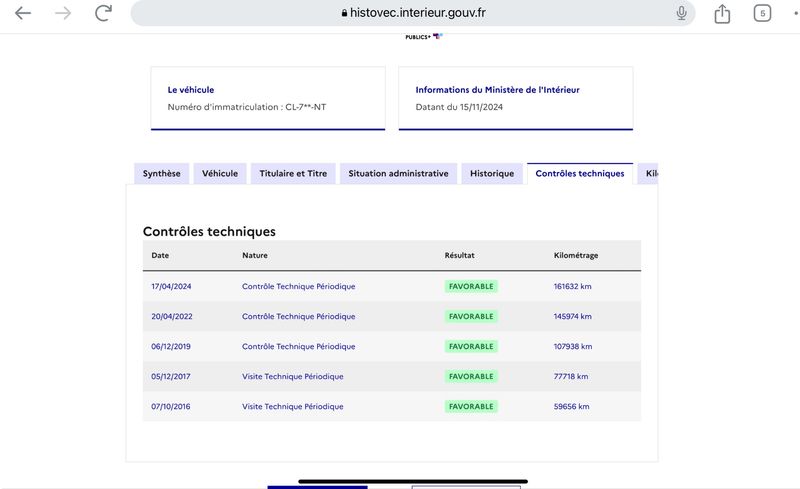Focus the histovec.interieur.gouv.fr address bar

point(413,13)
